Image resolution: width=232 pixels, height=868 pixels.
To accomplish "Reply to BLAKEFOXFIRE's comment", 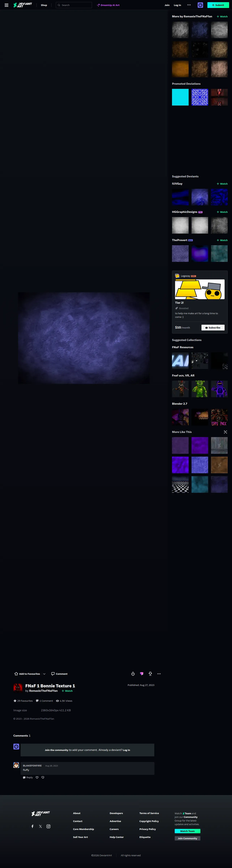I will click(28, 777).
